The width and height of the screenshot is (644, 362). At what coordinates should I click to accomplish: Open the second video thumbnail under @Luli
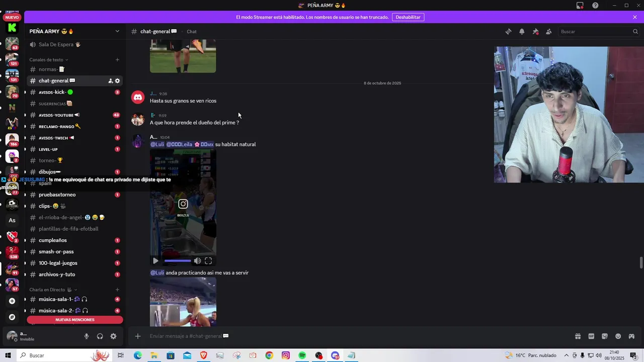(183, 302)
